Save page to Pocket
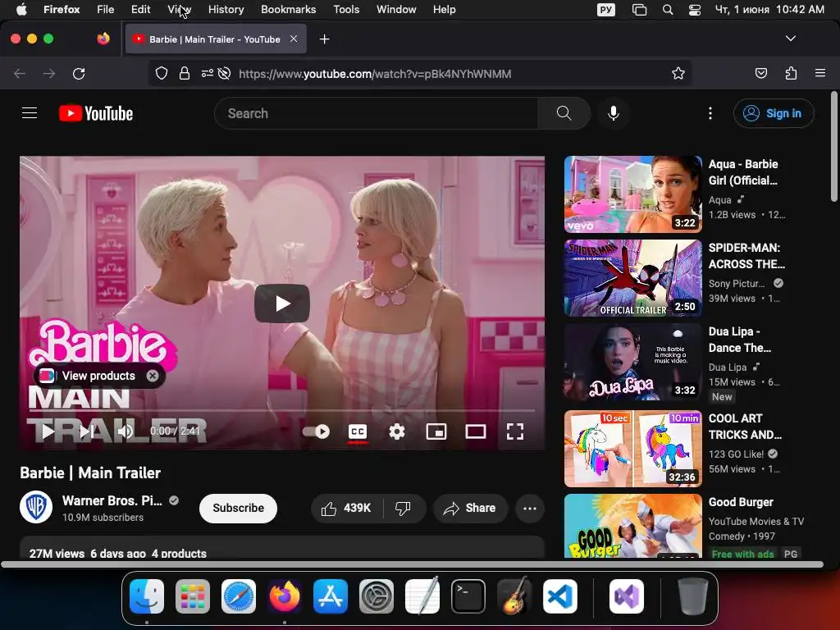 coord(760,73)
